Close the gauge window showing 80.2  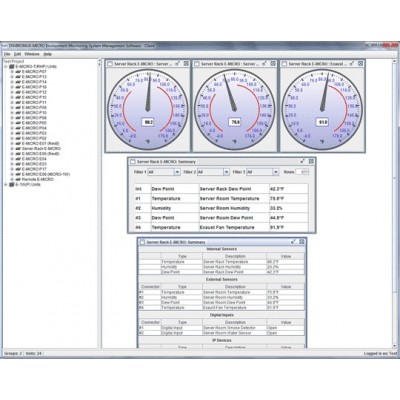point(186,63)
